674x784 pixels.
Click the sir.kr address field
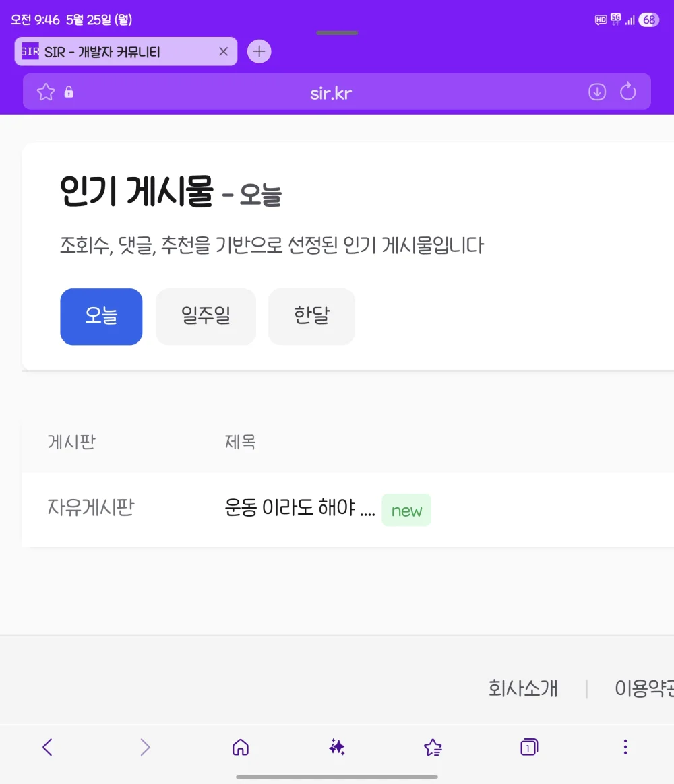(337, 92)
